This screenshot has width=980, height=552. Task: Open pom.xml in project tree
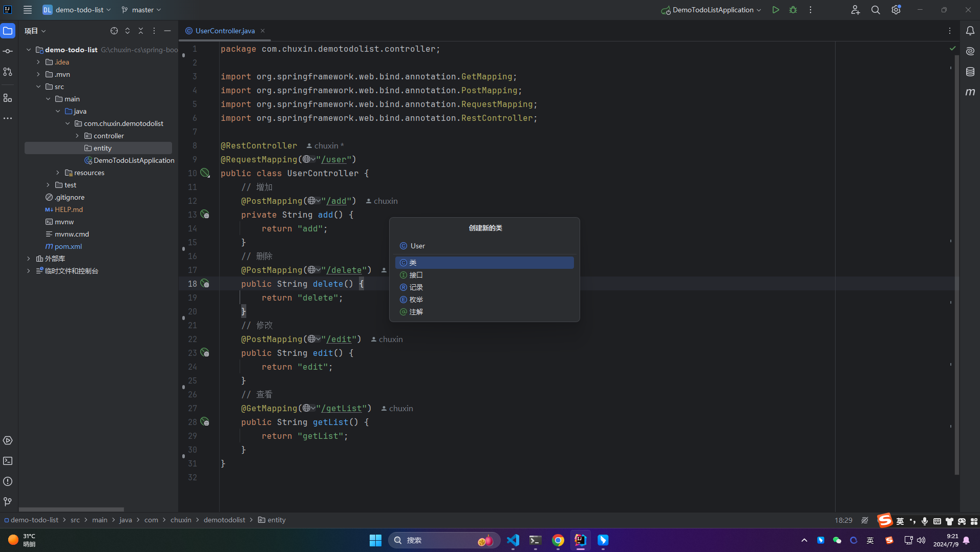pyautogui.click(x=68, y=246)
